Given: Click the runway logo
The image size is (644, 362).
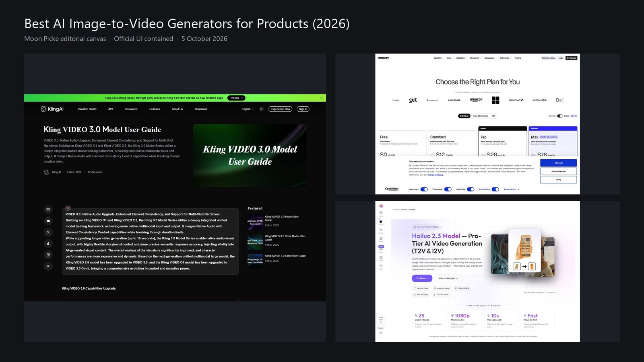Looking at the screenshot, I should [383, 58].
